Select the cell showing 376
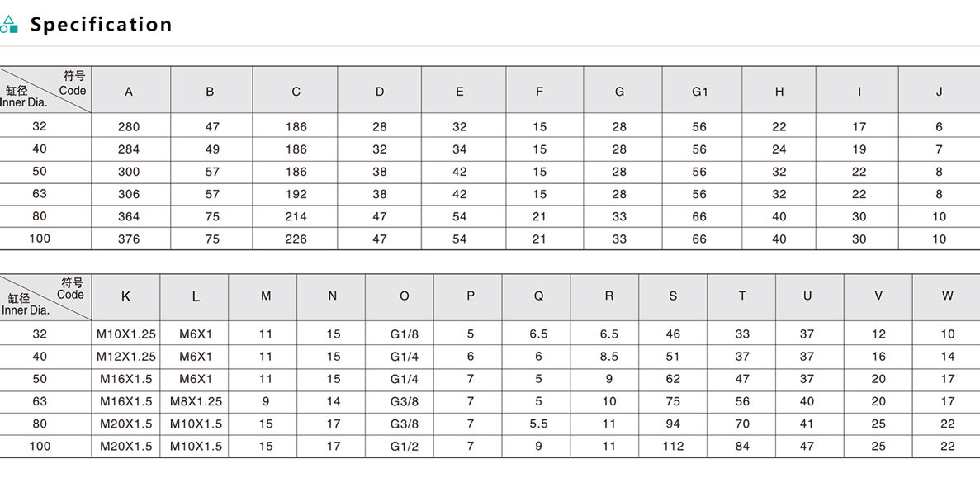Screen dimensions: 980x478 (x=129, y=239)
